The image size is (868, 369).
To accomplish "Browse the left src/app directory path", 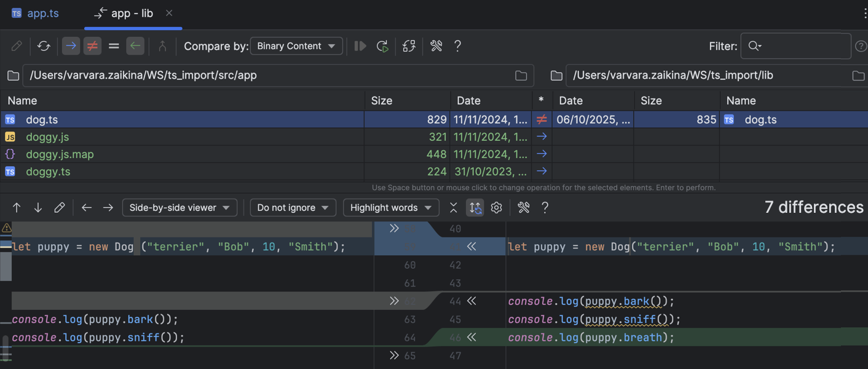I will 521,75.
